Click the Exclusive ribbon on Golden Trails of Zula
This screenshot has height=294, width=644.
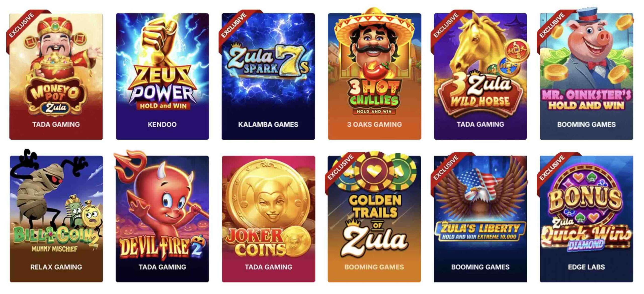(x=341, y=168)
